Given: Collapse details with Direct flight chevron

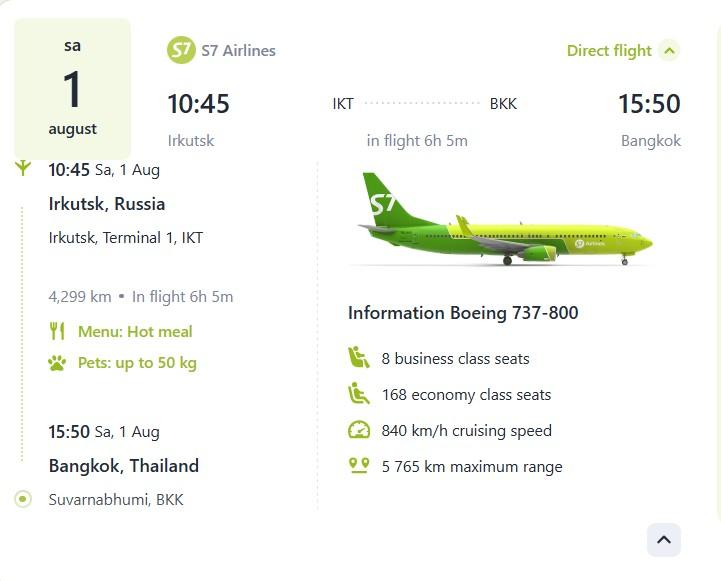Looking at the screenshot, I should (x=669, y=50).
